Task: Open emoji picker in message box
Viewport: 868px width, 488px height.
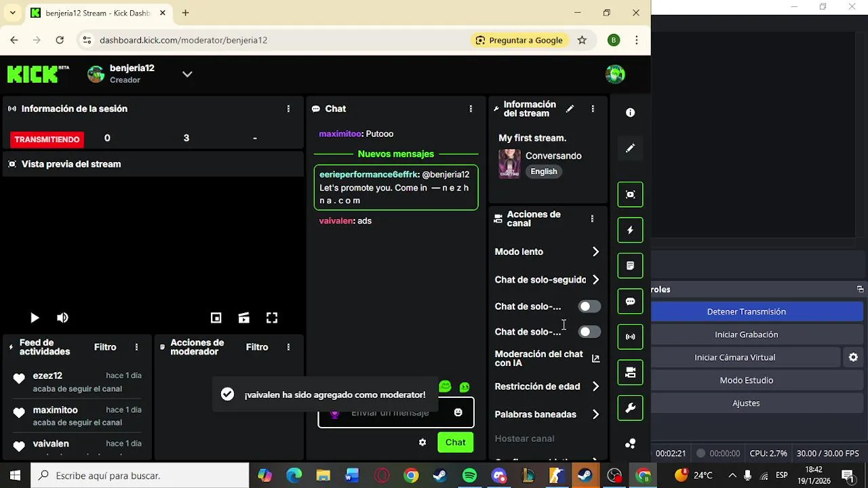Action: pyautogui.click(x=458, y=412)
